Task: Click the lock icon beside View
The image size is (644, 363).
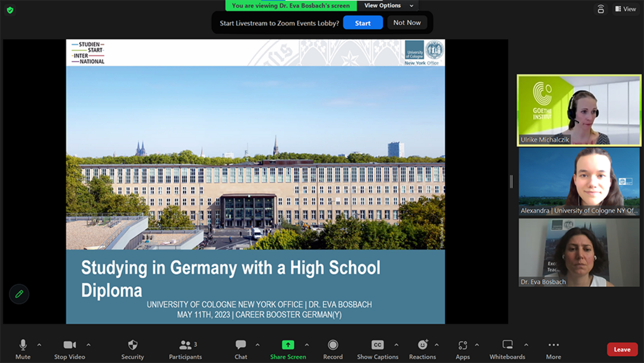Action: [x=601, y=9]
